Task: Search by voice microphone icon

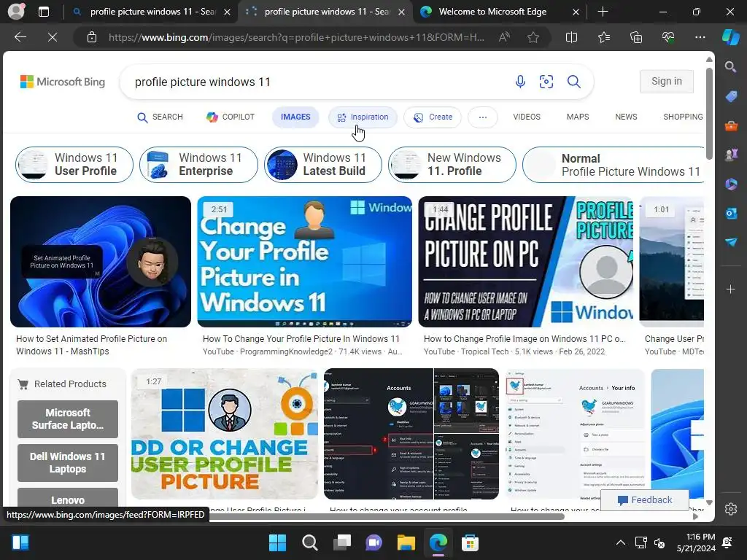Action: tap(520, 82)
